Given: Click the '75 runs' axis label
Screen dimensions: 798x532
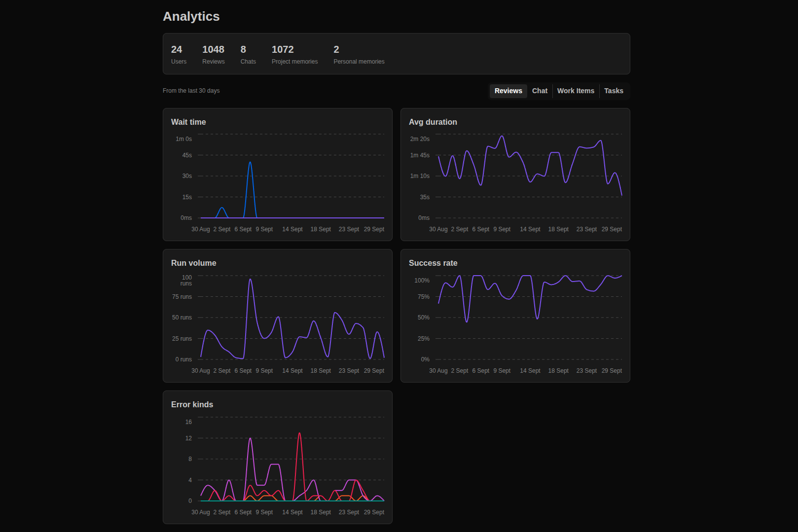Looking at the screenshot, I should 181,297.
